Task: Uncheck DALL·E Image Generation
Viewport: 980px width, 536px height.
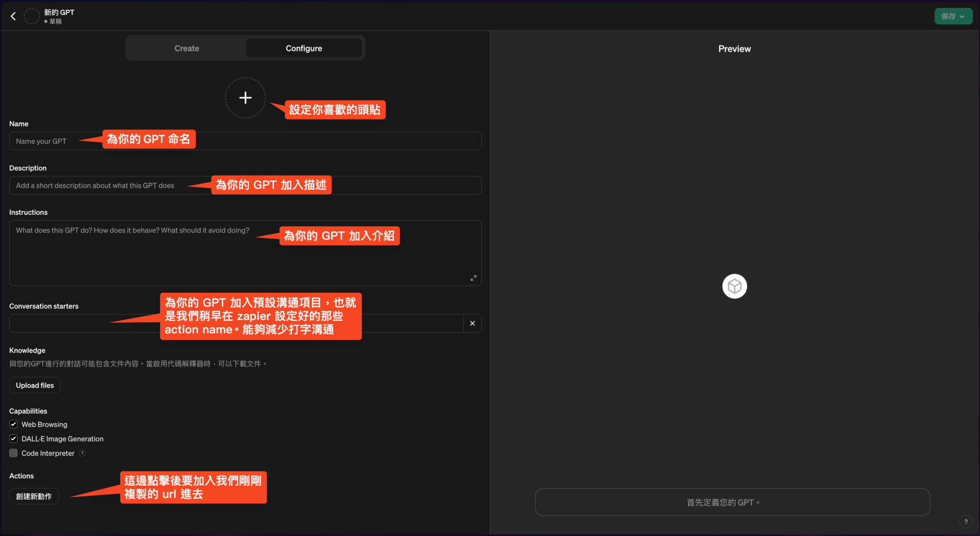Action: pos(13,438)
